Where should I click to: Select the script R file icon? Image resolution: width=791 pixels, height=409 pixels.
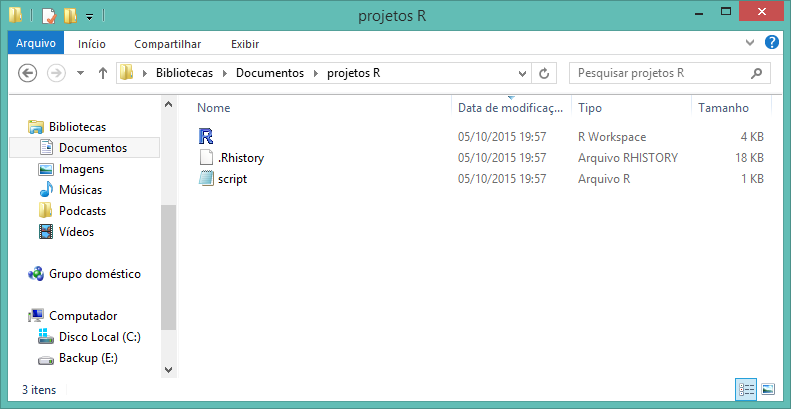pyautogui.click(x=207, y=179)
